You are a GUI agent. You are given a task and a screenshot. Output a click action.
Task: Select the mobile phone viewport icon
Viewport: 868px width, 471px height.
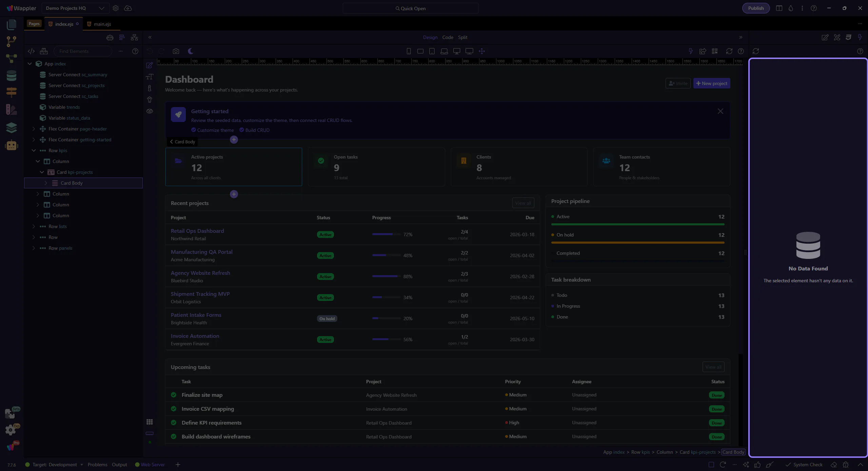click(409, 51)
